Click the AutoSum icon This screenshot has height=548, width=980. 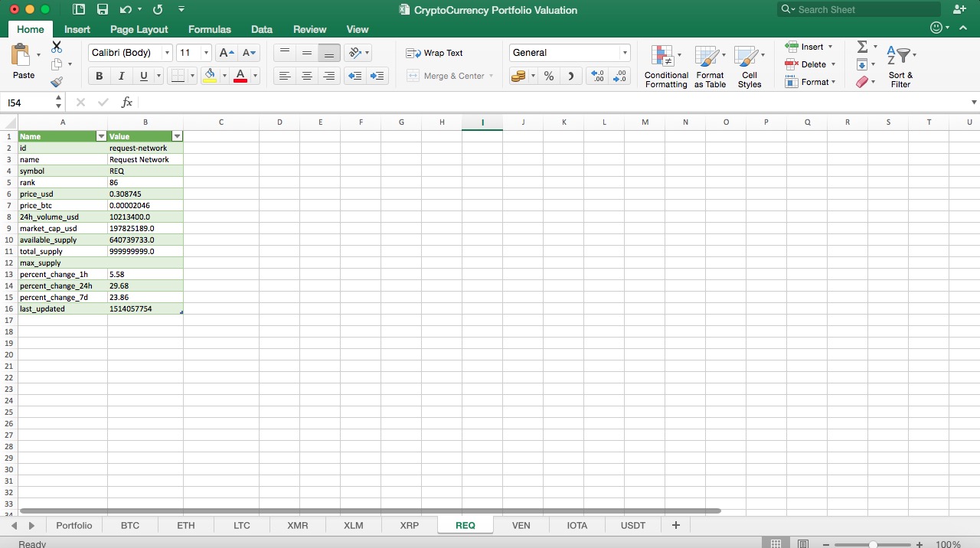click(x=861, y=46)
